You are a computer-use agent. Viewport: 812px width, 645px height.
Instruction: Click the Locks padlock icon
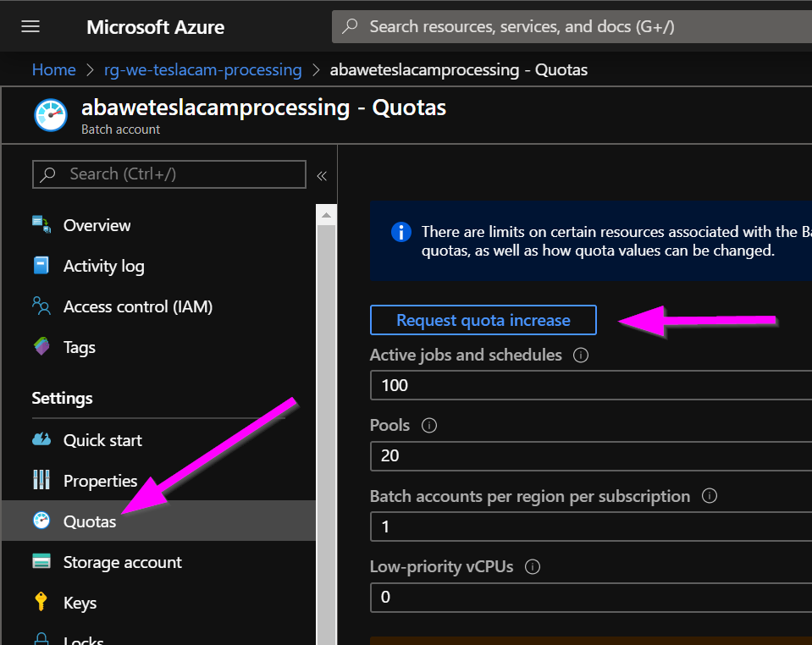(x=41, y=639)
